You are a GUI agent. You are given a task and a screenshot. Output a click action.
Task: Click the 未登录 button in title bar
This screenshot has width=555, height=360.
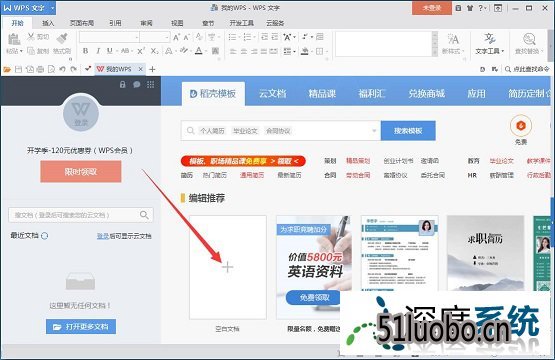[x=432, y=7]
